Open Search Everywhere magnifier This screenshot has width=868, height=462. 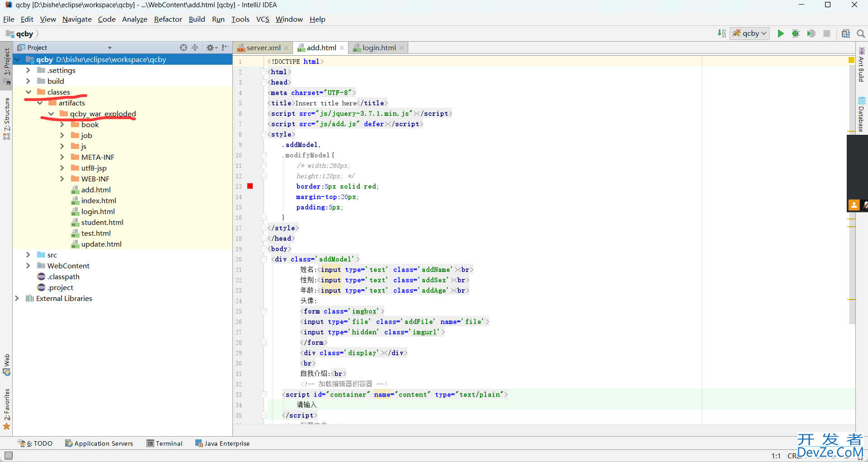[x=861, y=33]
